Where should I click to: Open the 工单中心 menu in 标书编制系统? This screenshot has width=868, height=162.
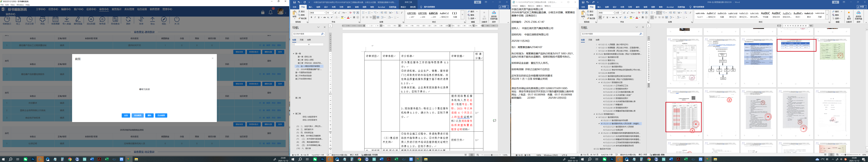click(40, 9)
